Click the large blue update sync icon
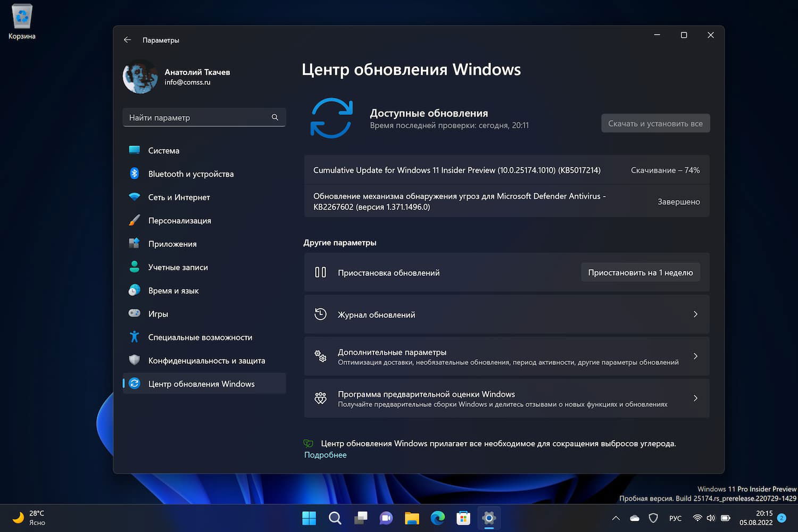 [331, 118]
